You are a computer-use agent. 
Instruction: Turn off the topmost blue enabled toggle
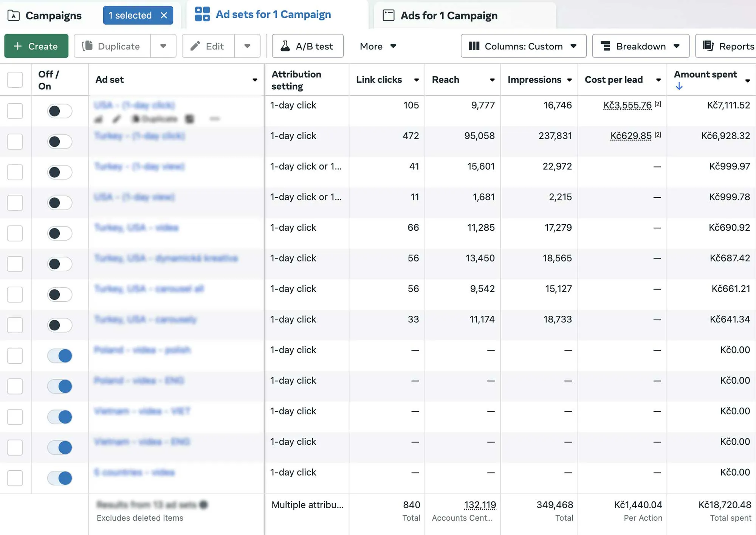click(60, 356)
